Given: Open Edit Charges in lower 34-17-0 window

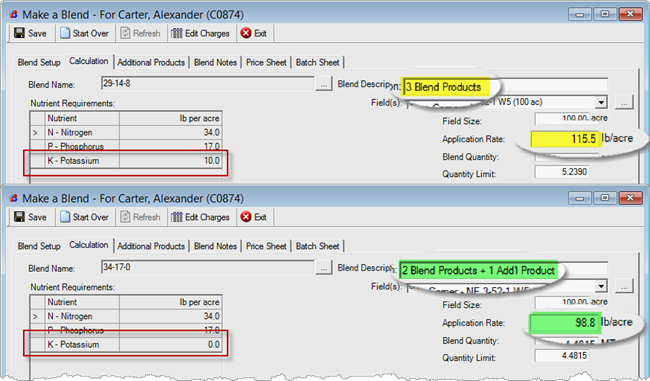Looking at the screenshot, I should click(201, 217).
